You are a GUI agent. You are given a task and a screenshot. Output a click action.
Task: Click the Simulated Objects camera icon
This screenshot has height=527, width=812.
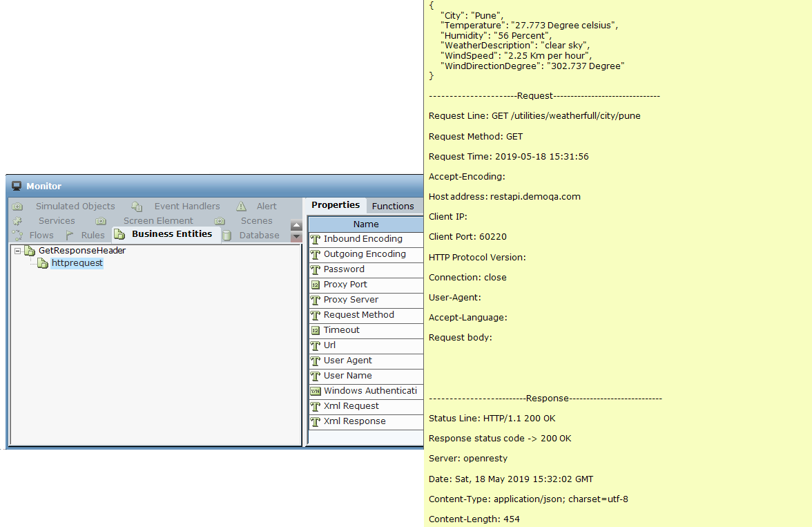click(18, 207)
